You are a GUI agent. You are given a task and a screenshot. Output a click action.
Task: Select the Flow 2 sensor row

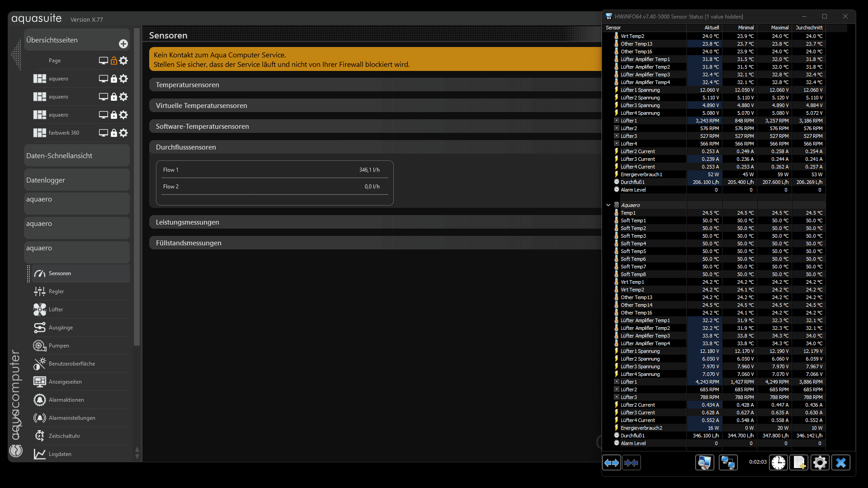274,187
